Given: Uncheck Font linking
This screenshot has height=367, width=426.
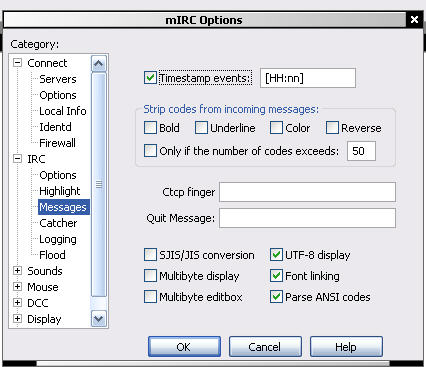Looking at the screenshot, I should tap(276, 276).
